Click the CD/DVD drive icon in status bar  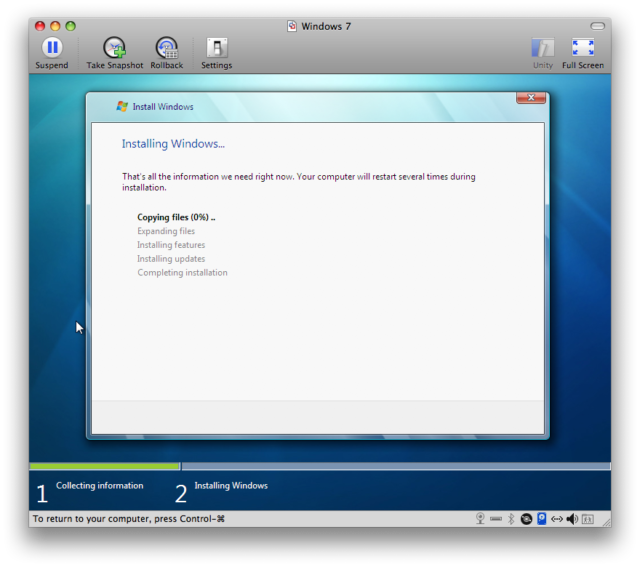click(526, 519)
